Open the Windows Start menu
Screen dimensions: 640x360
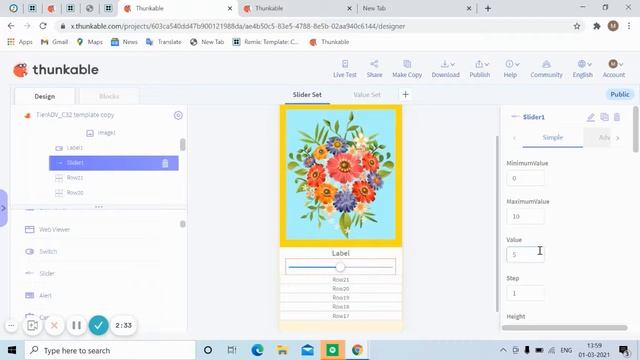(12, 350)
